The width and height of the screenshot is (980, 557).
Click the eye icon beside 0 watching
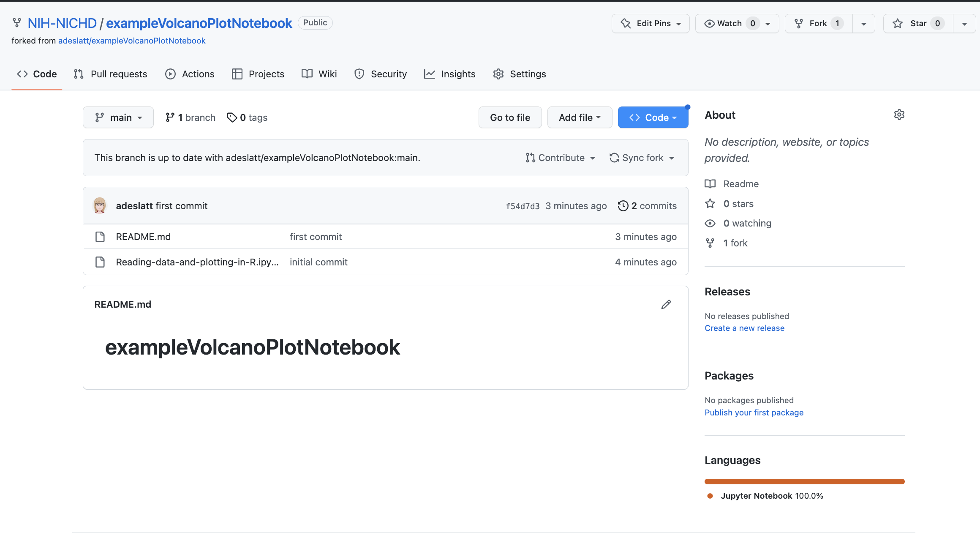[x=710, y=223]
